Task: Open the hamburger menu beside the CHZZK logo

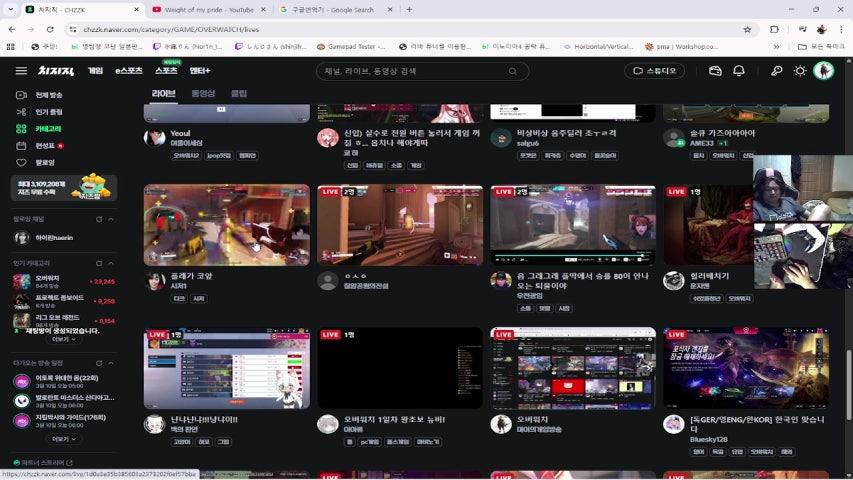Action: (21, 71)
